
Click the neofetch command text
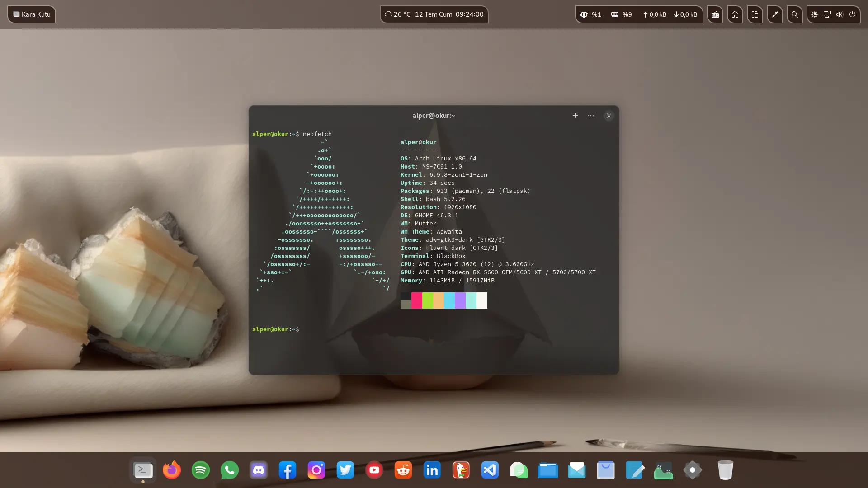pyautogui.click(x=317, y=134)
